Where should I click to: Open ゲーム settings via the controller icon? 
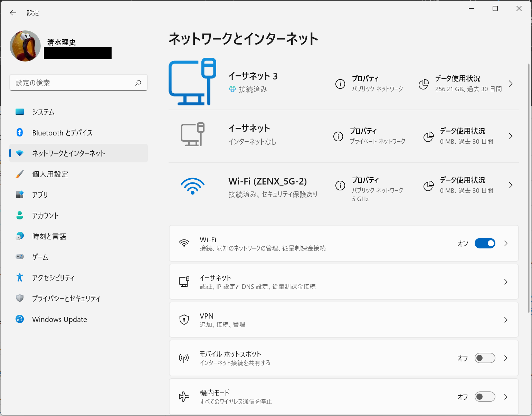[20, 257]
